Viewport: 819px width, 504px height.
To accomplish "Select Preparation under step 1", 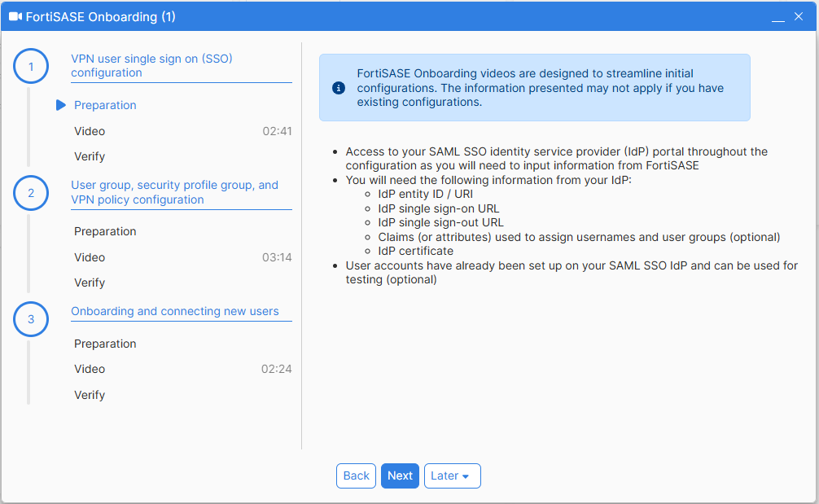I will (105, 105).
